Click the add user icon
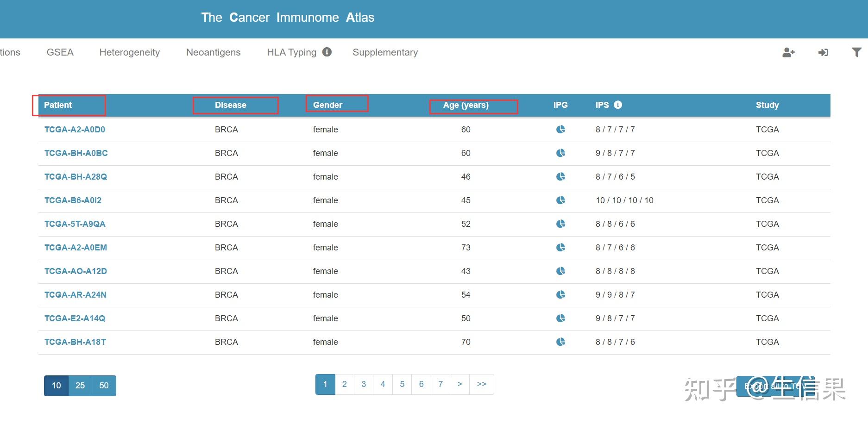868x424 pixels. click(788, 52)
